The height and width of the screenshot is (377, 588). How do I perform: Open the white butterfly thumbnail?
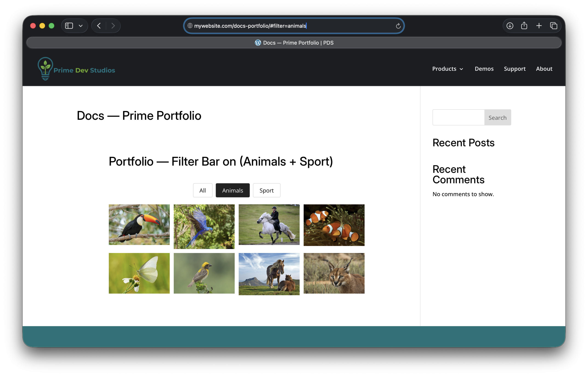click(x=139, y=273)
